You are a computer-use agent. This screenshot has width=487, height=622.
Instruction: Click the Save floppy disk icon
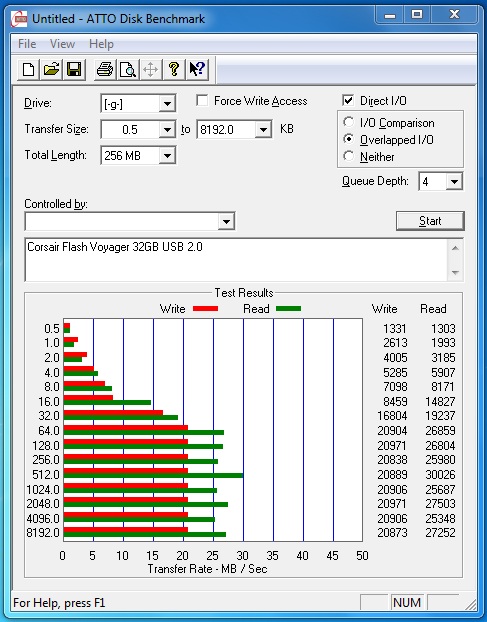coord(74,69)
